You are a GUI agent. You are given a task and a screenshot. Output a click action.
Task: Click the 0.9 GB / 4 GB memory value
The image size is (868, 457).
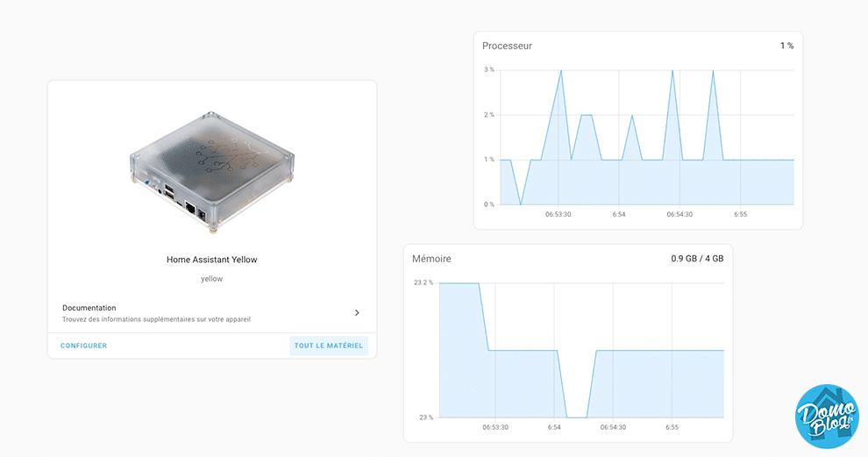point(697,259)
